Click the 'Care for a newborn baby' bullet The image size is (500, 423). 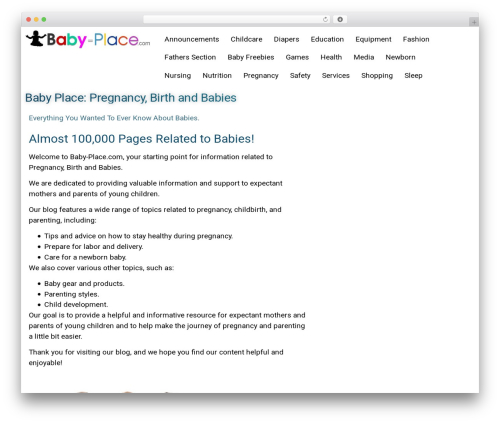point(85,257)
